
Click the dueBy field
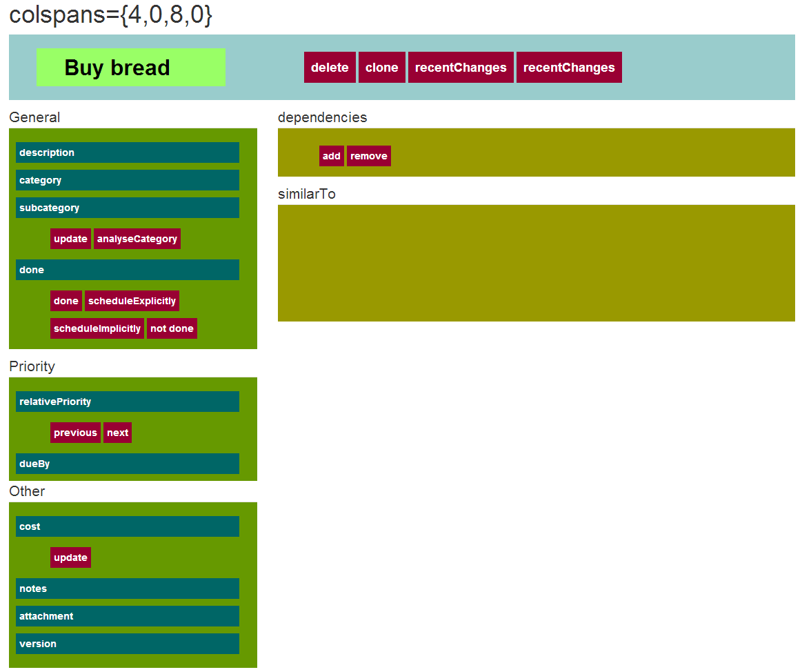[x=128, y=464]
